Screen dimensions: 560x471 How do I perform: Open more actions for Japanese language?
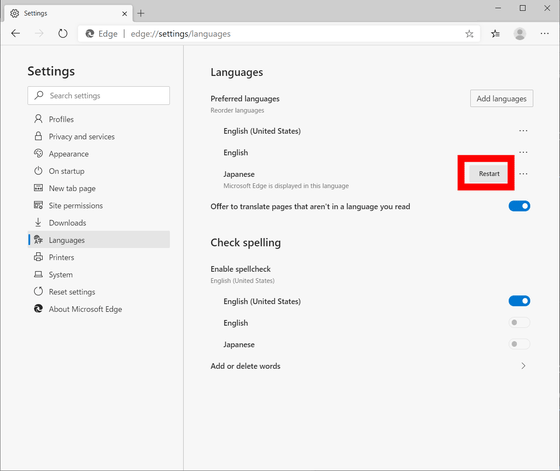coord(523,174)
